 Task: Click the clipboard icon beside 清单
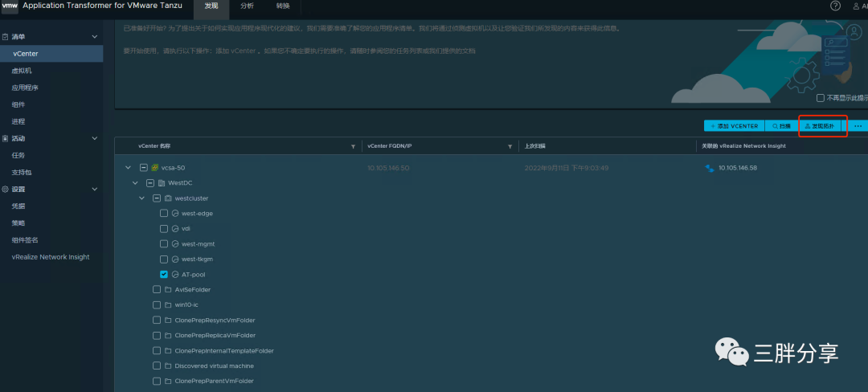tap(6, 36)
